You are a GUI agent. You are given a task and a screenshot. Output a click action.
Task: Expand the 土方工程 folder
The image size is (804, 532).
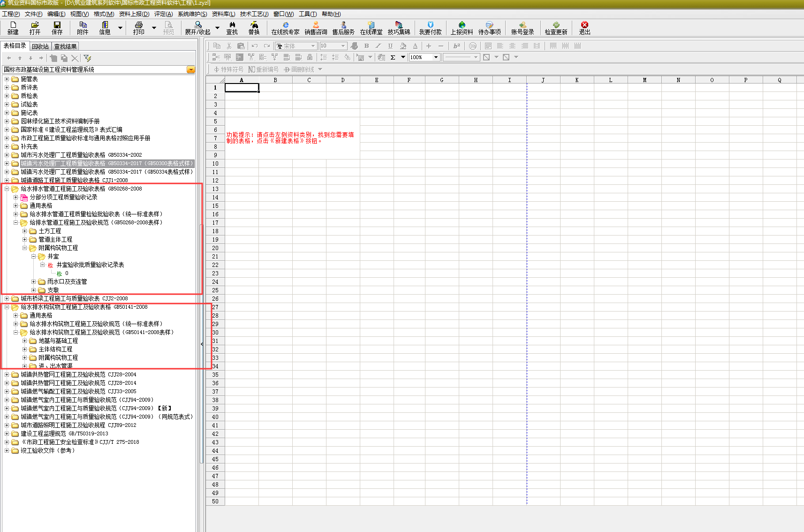(24, 231)
